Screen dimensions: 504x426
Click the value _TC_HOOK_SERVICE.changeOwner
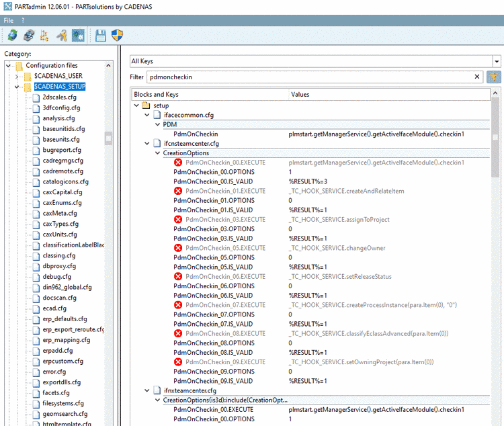click(337, 248)
